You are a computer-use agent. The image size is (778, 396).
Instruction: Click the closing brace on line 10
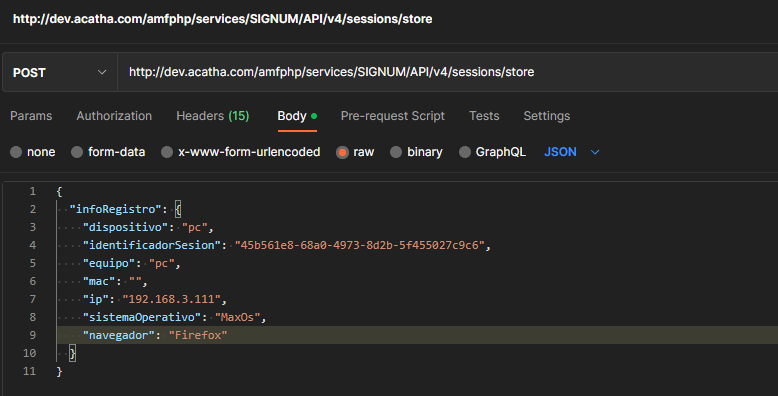pos(72,353)
